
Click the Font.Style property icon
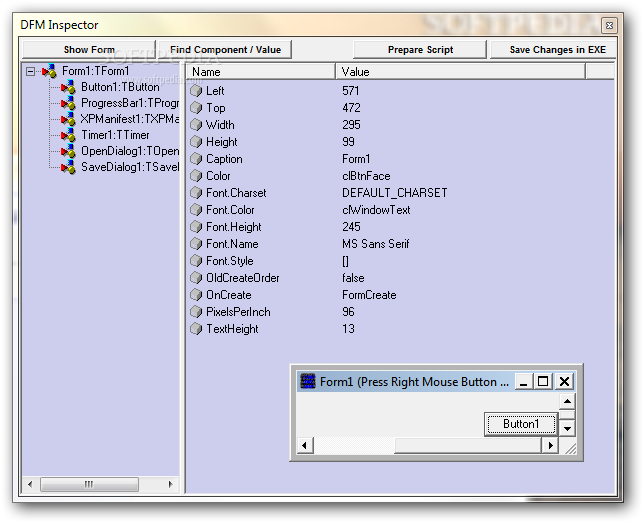pos(196,261)
